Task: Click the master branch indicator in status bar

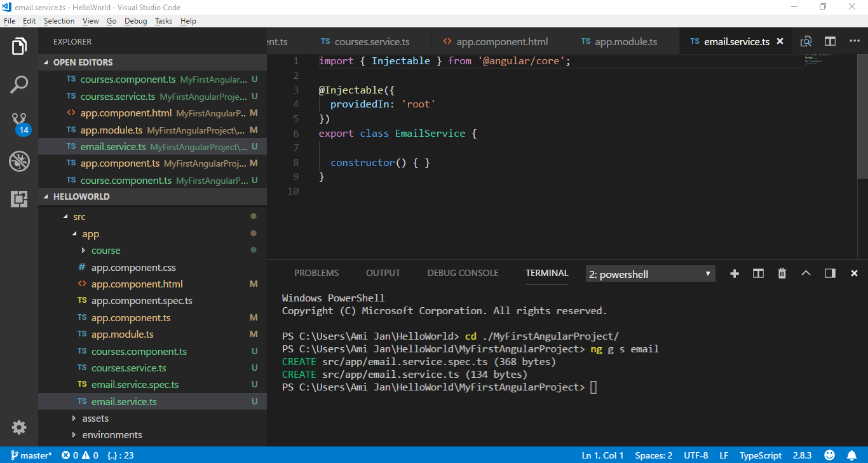Action: point(32,455)
